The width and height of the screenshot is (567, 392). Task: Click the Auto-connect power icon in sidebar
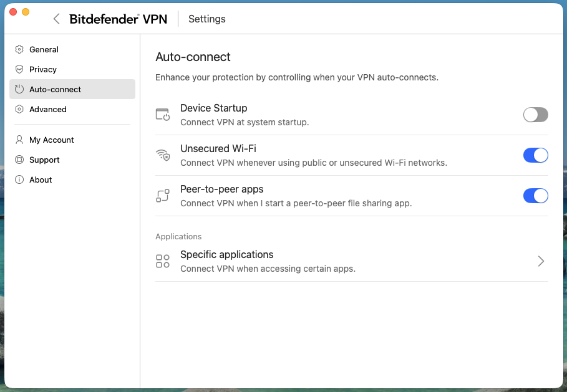coord(19,89)
